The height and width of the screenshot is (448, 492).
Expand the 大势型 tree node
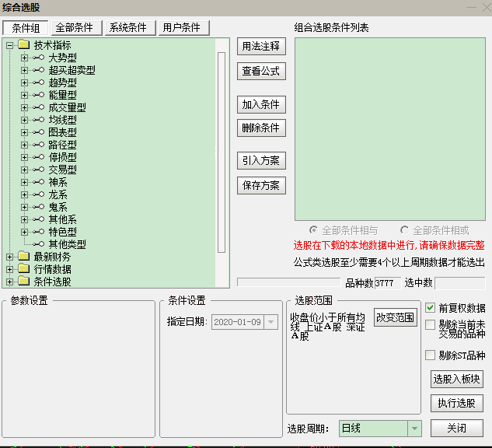coord(24,58)
